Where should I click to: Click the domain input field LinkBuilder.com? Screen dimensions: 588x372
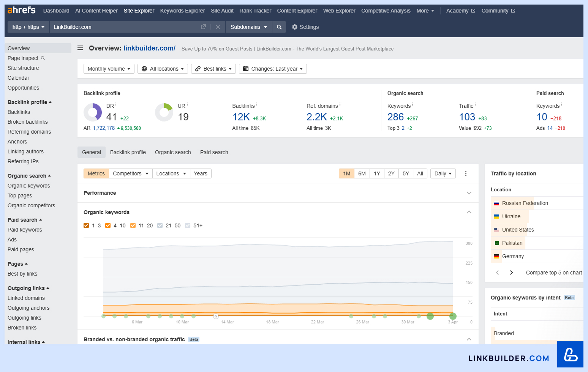coord(125,27)
